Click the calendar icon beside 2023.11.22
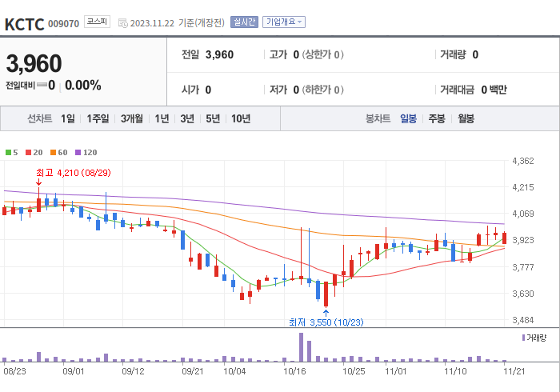Viewport: 560px width, 392px height. [x=122, y=23]
